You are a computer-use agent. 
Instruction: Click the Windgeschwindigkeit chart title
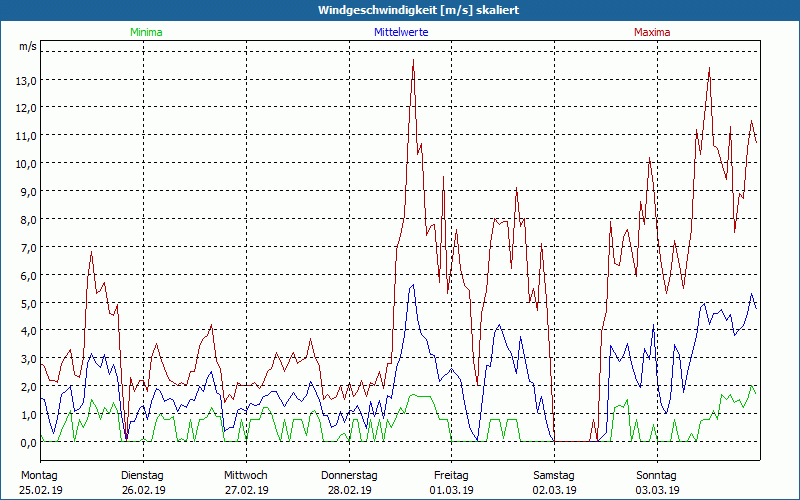point(400,10)
